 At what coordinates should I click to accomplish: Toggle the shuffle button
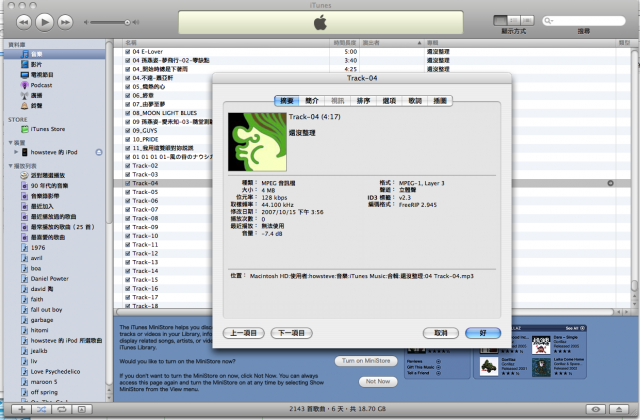point(41,409)
